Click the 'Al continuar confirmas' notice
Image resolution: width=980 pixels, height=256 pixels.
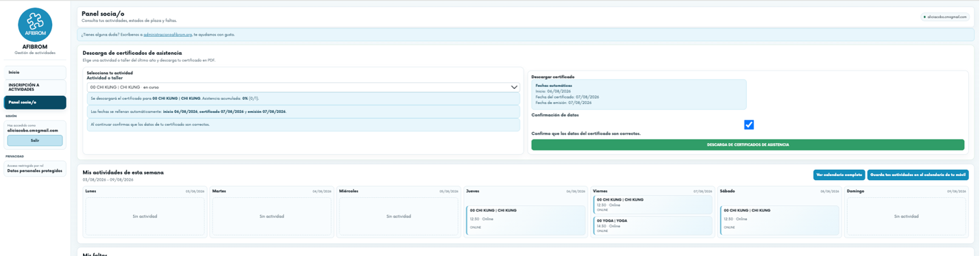coord(303,125)
